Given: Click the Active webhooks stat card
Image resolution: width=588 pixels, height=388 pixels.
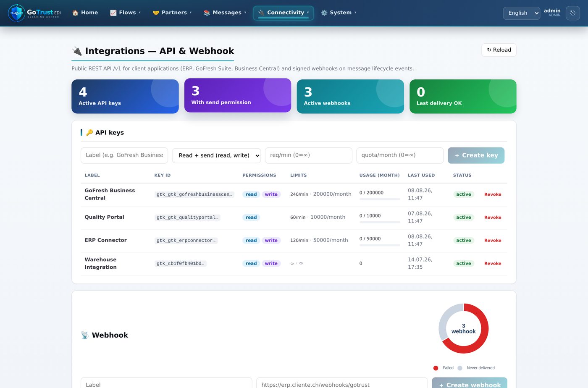Looking at the screenshot, I should click(x=350, y=97).
